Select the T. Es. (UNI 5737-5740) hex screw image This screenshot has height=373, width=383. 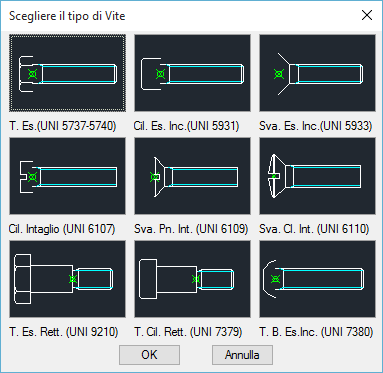click(x=67, y=73)
